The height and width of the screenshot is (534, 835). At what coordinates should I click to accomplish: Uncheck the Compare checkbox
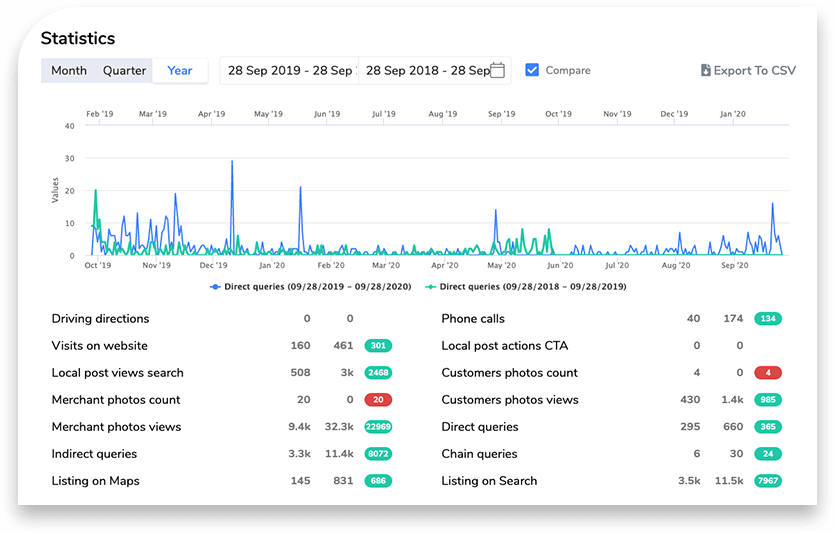532,70
